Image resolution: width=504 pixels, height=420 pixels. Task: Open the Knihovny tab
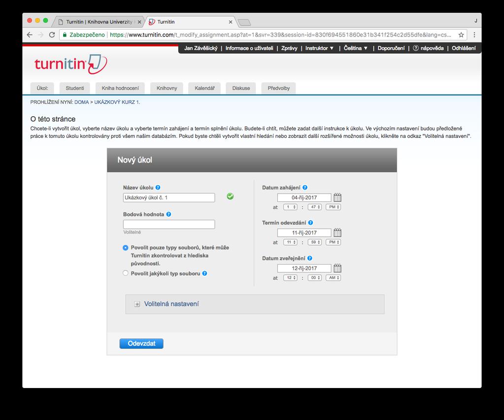167,88
